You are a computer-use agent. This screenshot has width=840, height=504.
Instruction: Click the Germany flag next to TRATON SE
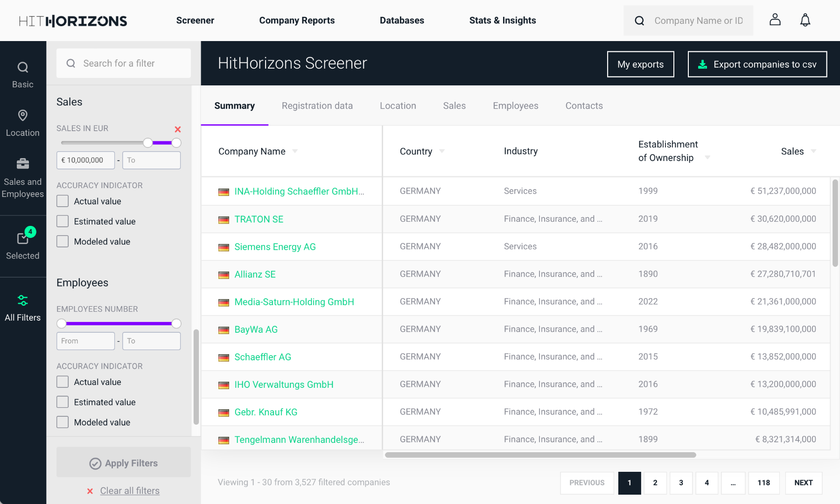(224, 220)
